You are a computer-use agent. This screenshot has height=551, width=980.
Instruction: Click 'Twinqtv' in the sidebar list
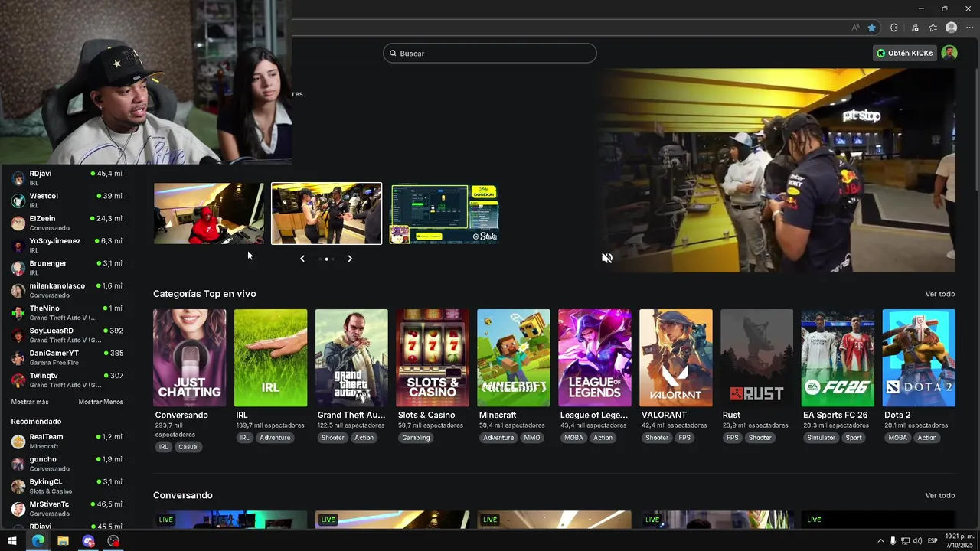click(x=44, y=376)
